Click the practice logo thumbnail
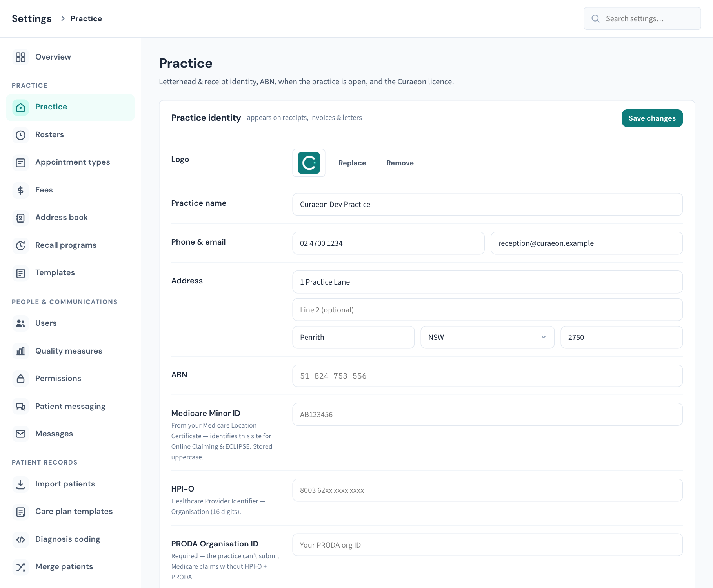 coord(309,163)
